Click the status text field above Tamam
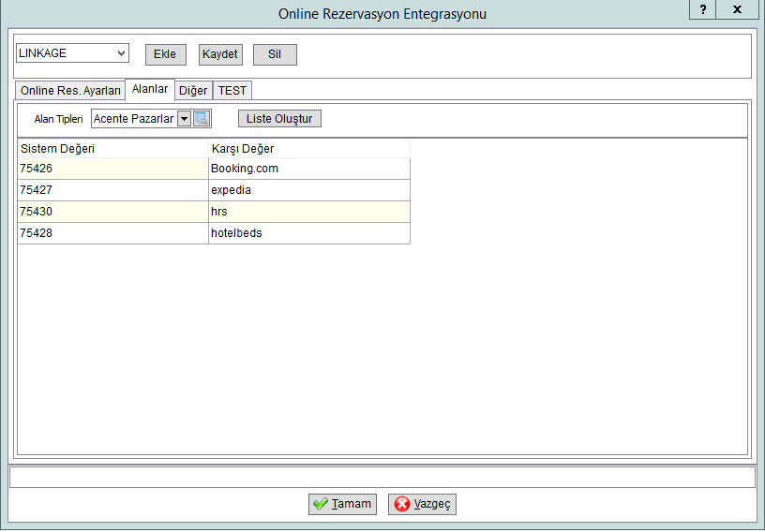Screen dimensions: 765x532 coord(382,477)
